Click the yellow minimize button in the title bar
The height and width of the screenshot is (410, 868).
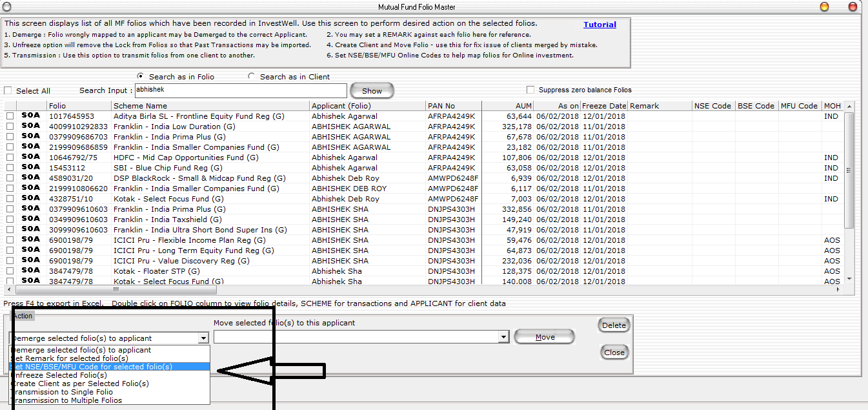[x=824, y=6]
